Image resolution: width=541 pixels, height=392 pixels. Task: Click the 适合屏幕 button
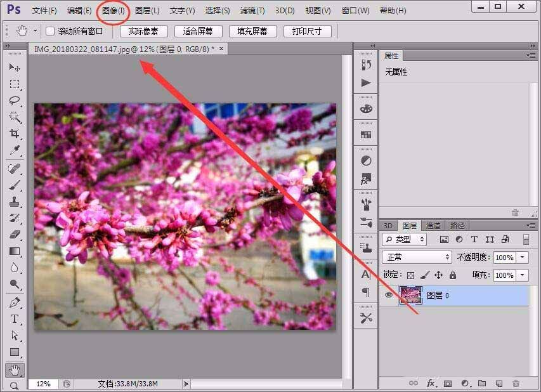tap(198, 31)
